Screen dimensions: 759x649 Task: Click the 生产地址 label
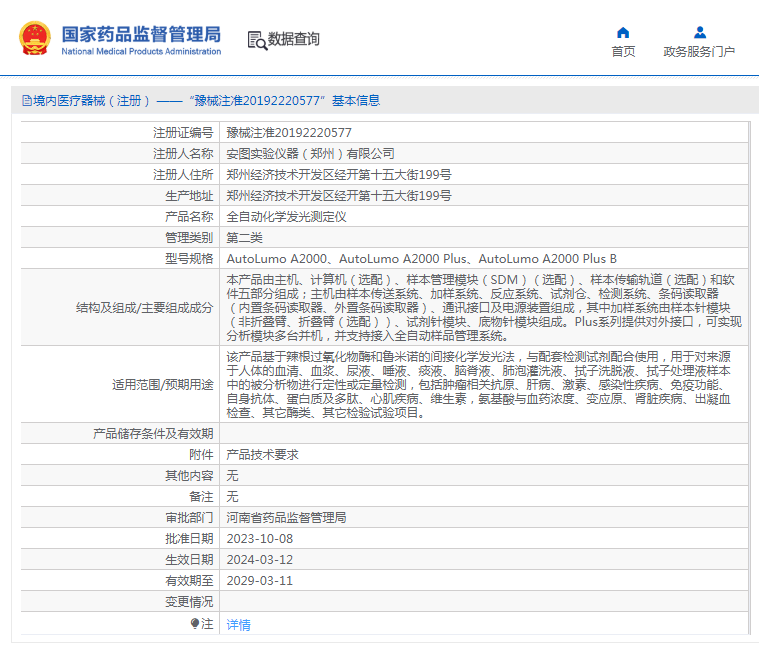click(189, 196)
